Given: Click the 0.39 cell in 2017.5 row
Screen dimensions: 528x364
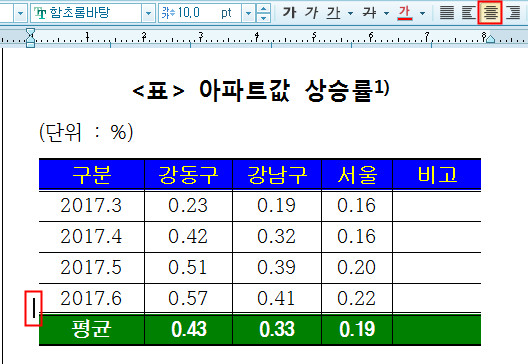Looking at the screenshot, I should 277,268.
